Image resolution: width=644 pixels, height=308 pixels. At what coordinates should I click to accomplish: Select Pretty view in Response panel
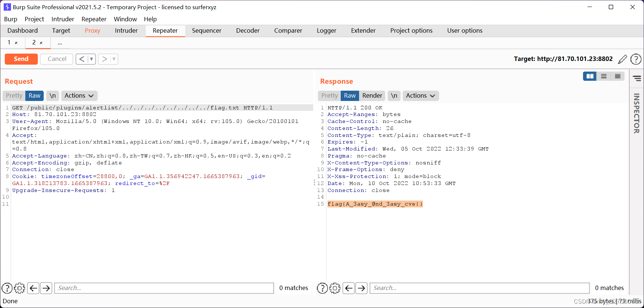329,95
